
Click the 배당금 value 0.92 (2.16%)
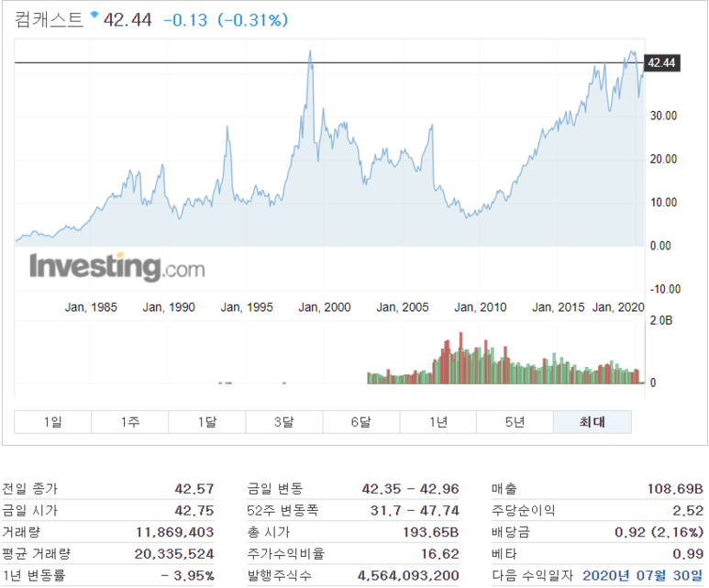coord(659,532)
